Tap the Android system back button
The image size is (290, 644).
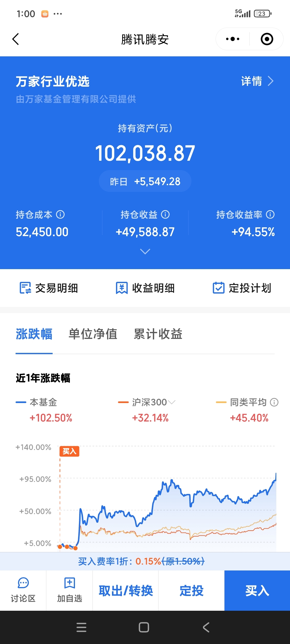(206, 627)
